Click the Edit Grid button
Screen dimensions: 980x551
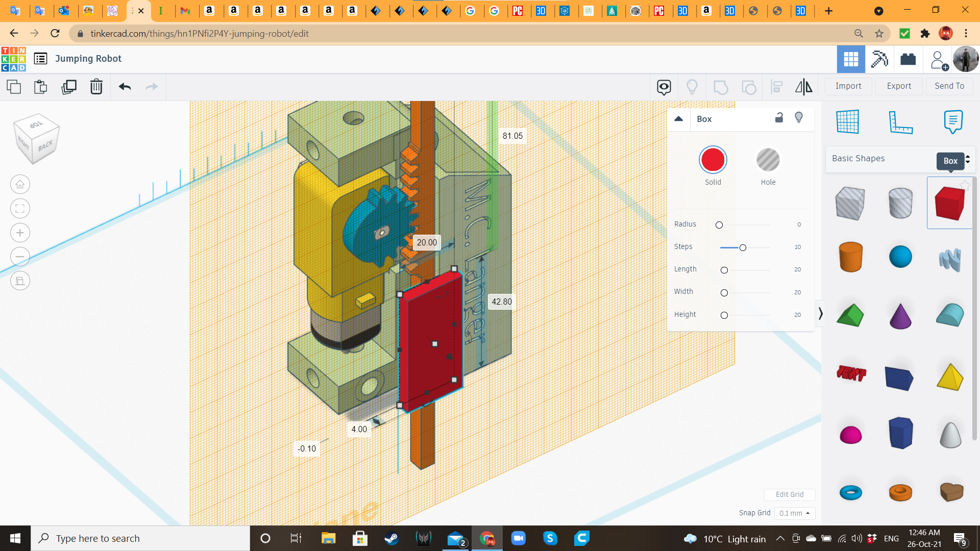click(790, 494)
